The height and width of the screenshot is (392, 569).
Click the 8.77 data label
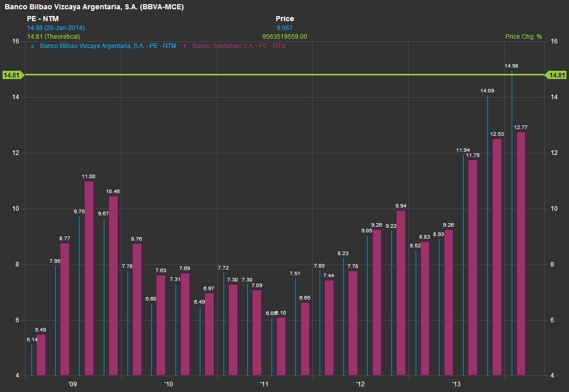pyautogui.click(x=65, y=239)
